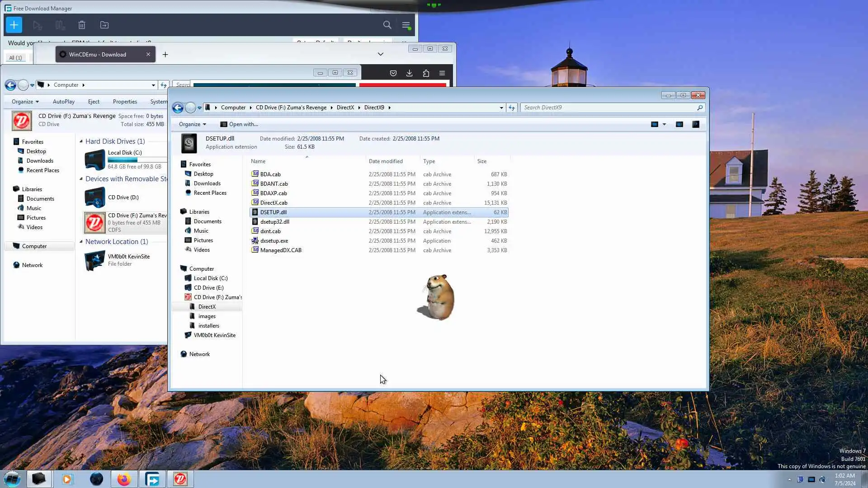
Task: Open the change view options dropdown arrow
Action: coord(664,124)
